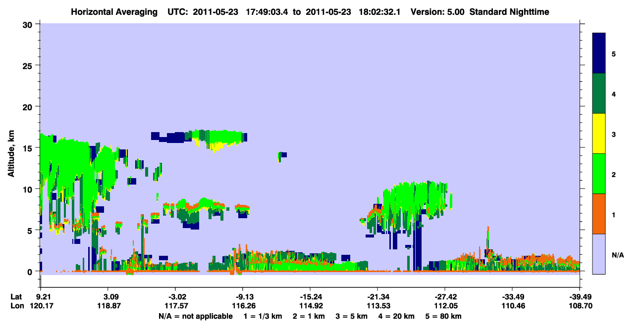Click the orange colorbar segment labeled 1

[x=599, y=214]
